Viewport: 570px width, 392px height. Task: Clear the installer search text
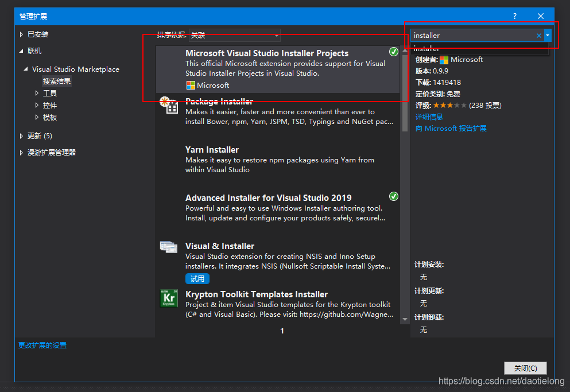coord(539,35)
